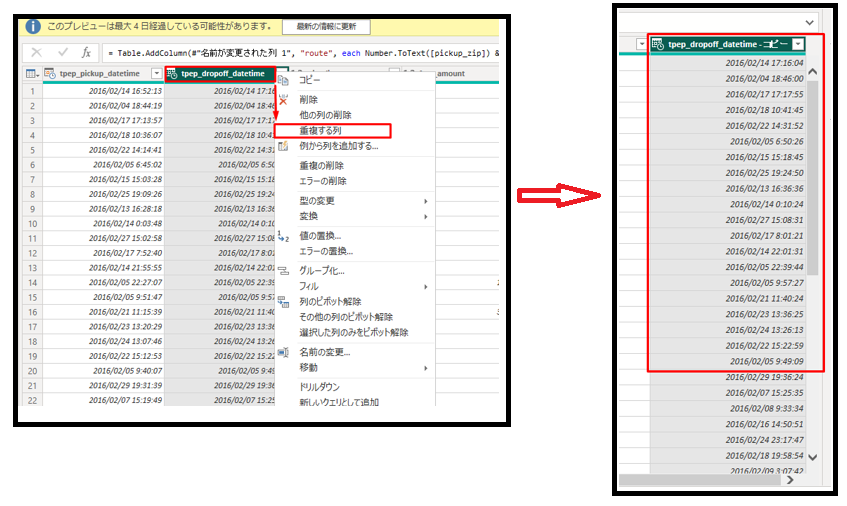Choose エラーの削除 menu entry

coord(322,181)
